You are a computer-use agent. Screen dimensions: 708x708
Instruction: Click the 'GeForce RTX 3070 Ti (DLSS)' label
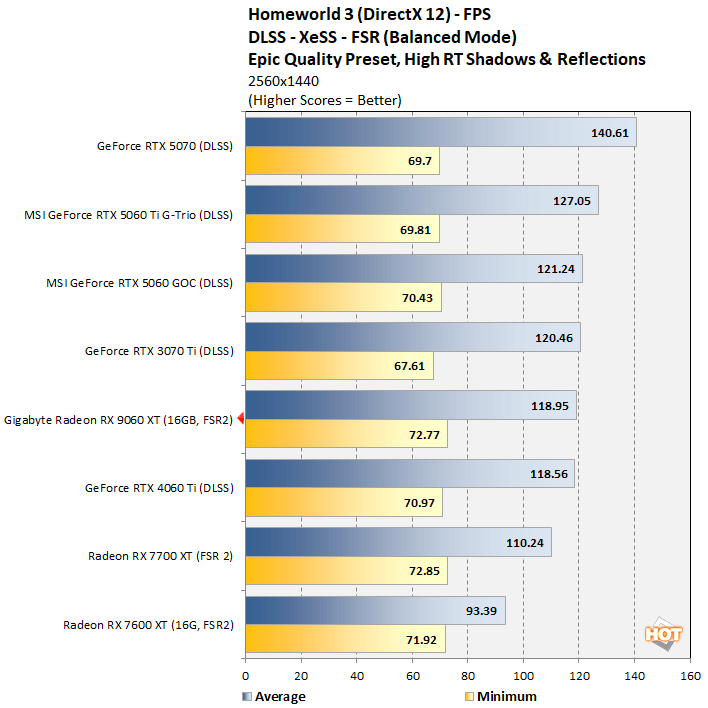click(x=159, y=351)
